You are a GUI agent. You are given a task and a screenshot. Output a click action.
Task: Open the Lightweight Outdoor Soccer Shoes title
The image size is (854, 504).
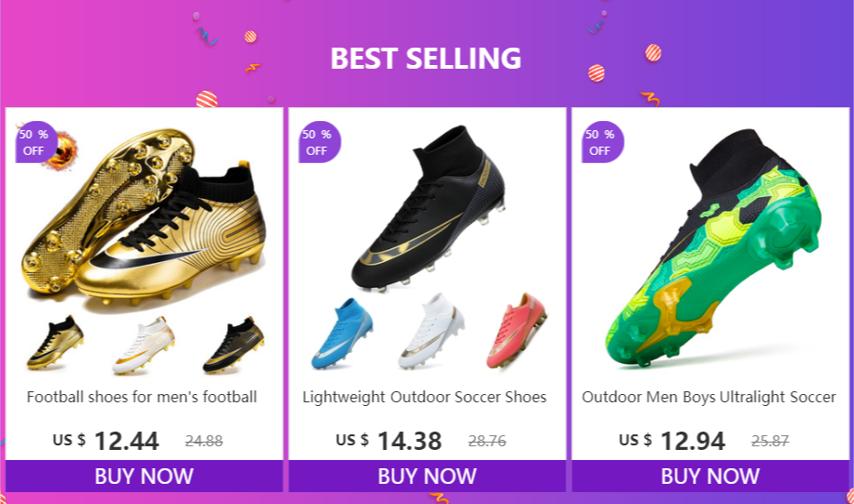tap(425, 397)
